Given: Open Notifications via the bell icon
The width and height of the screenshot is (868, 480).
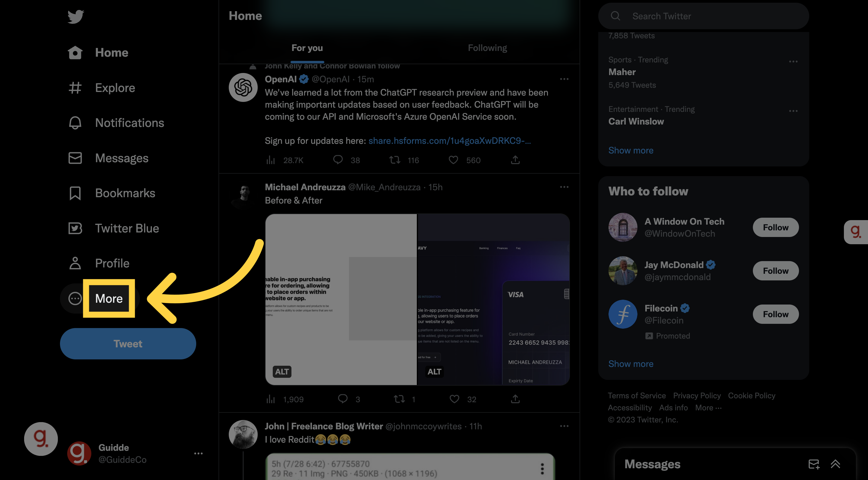Looking at the screenshot, I should pyautogui.click(x=75, y=123).
